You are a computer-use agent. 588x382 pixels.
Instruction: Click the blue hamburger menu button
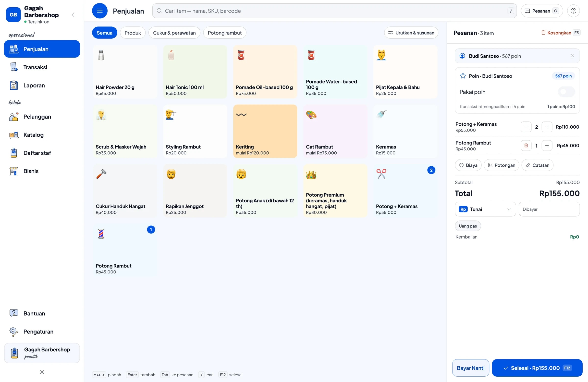point(99,11)
